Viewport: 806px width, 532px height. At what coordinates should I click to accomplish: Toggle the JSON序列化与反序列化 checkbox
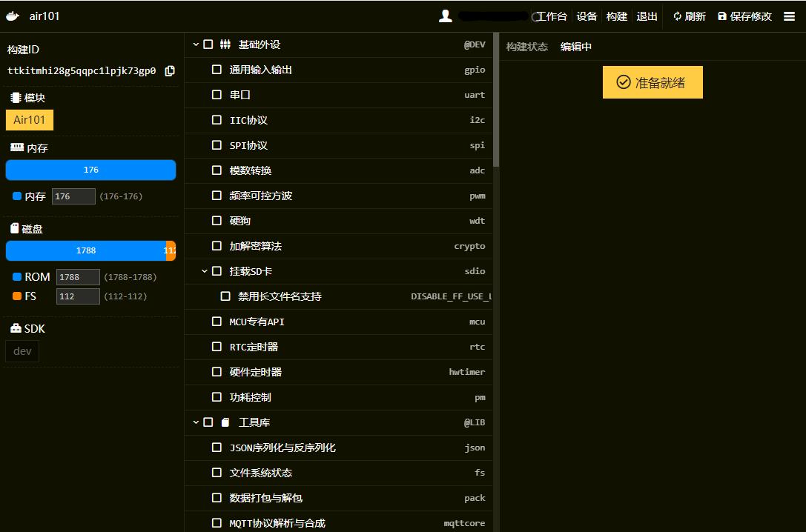coord(217,448)
